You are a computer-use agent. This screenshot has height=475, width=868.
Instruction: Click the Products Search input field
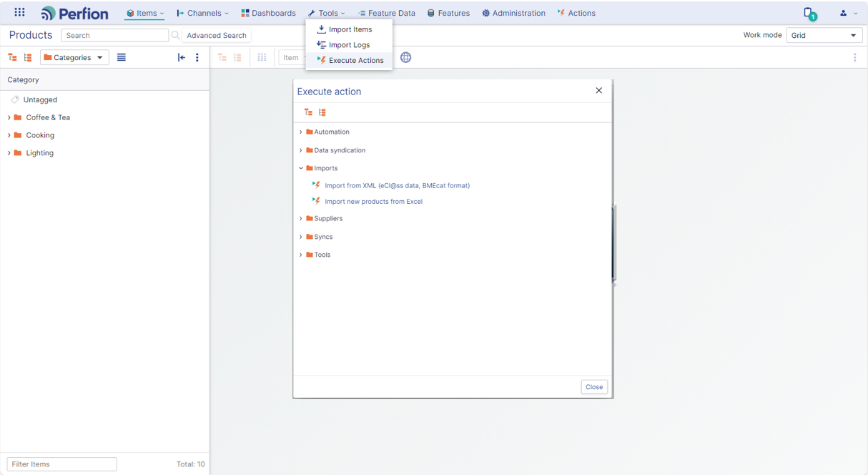pyautogui.click(x=115, y=35)
